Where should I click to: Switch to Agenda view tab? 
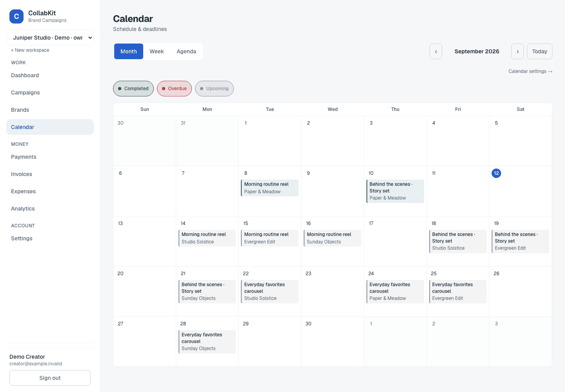[186, 51]
